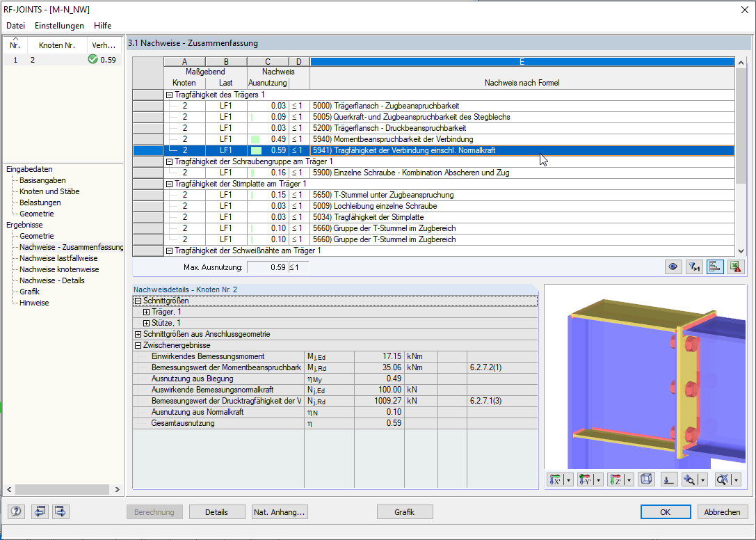Viewport: 756px width, 540px height.
Task: Open the help question mark button
Action: 16,511
